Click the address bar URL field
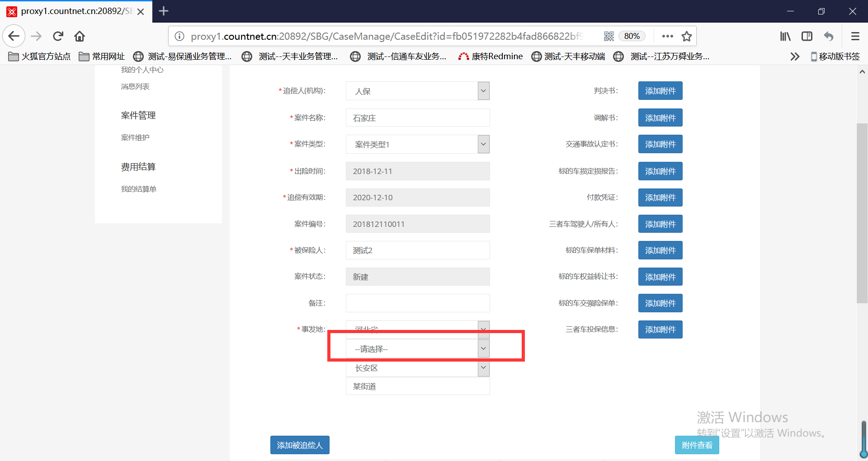 (x=387, y=36)
